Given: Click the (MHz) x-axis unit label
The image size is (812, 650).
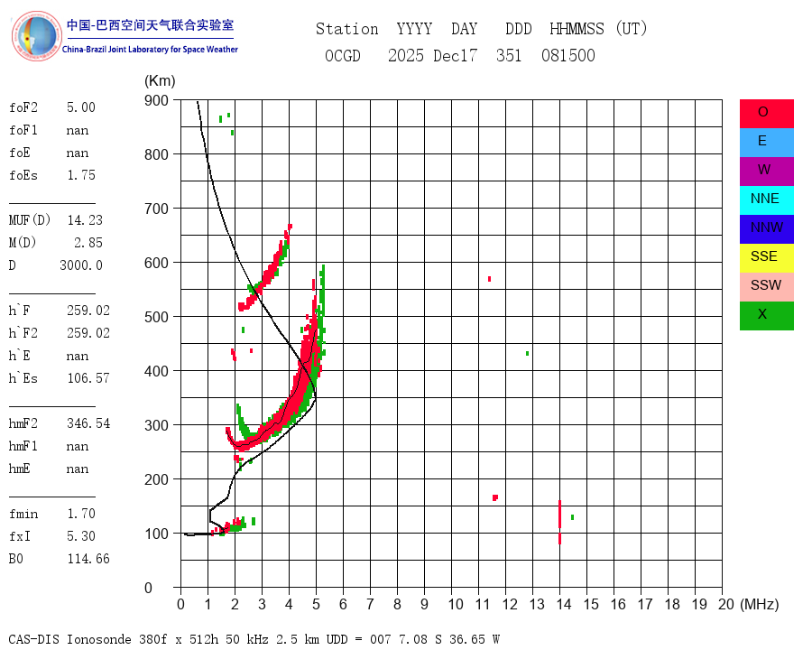Looking at the screenshot, I should click(759, 604).
